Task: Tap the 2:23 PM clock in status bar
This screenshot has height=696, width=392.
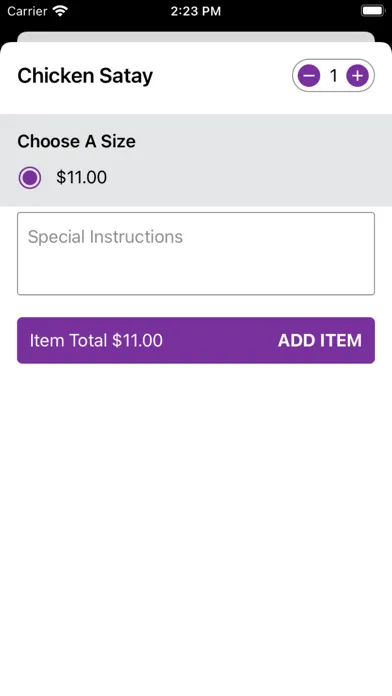Action: [x=196, y=11]
